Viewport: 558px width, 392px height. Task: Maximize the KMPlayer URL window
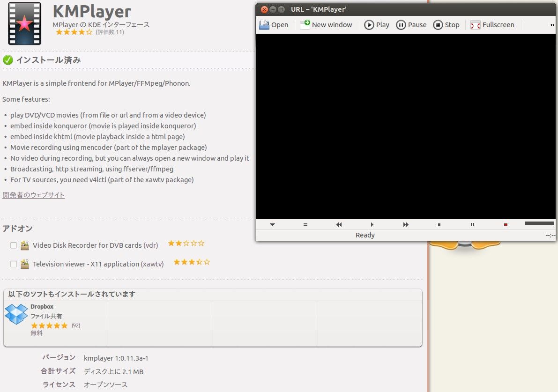tap(281, 10)
